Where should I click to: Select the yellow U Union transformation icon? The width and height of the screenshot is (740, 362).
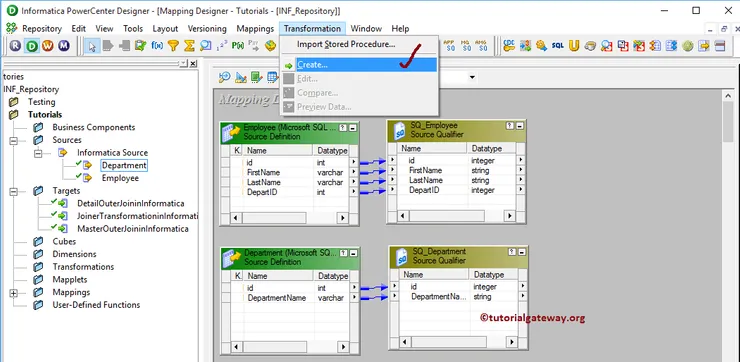574,46
